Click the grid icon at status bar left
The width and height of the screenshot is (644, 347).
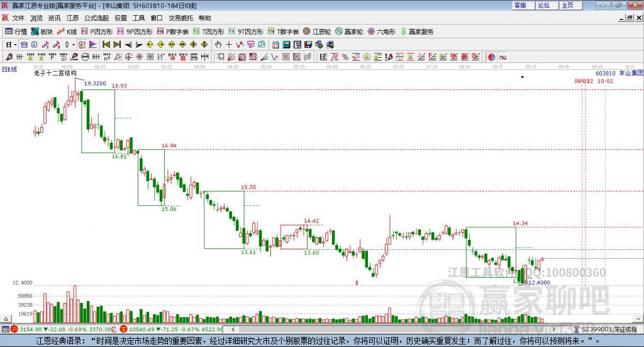(5, 329)
